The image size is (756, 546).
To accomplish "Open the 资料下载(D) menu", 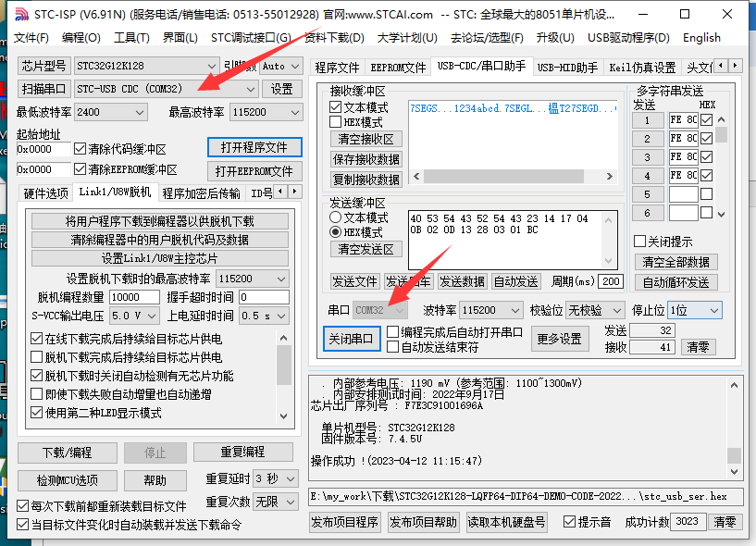I will click(334, 38).
